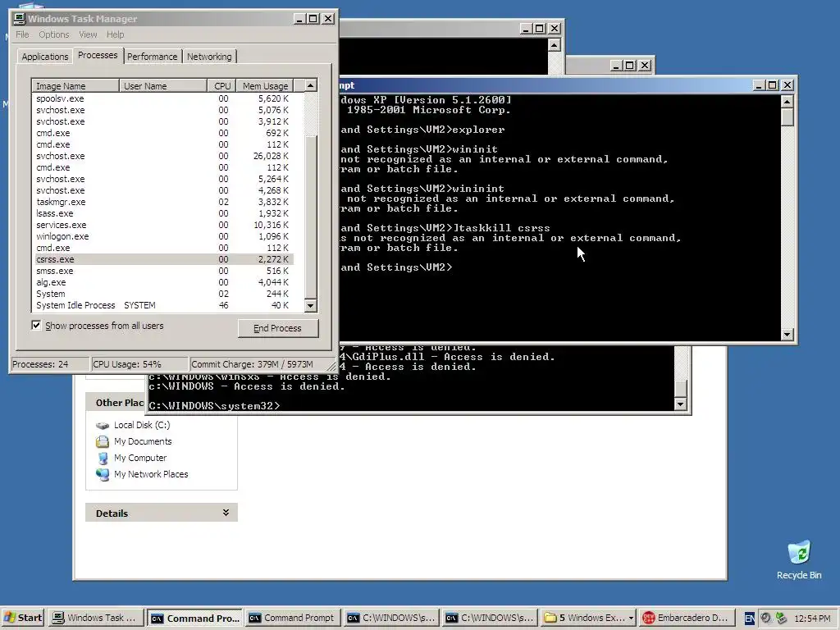The image size is (840, 630).
Task: Click scroll up arrow in process list
Action: (x=310, y=85)
